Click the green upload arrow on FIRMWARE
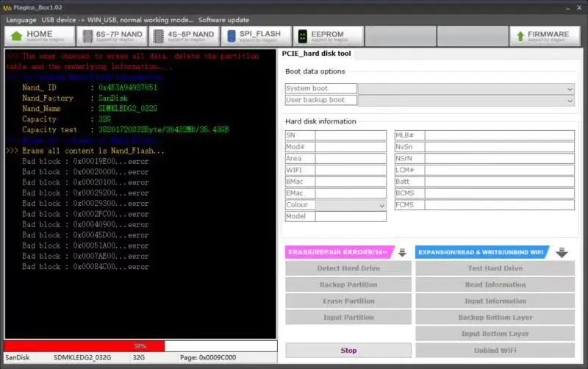The height and width of the screenshot is (369, 588). click(520, 36)
